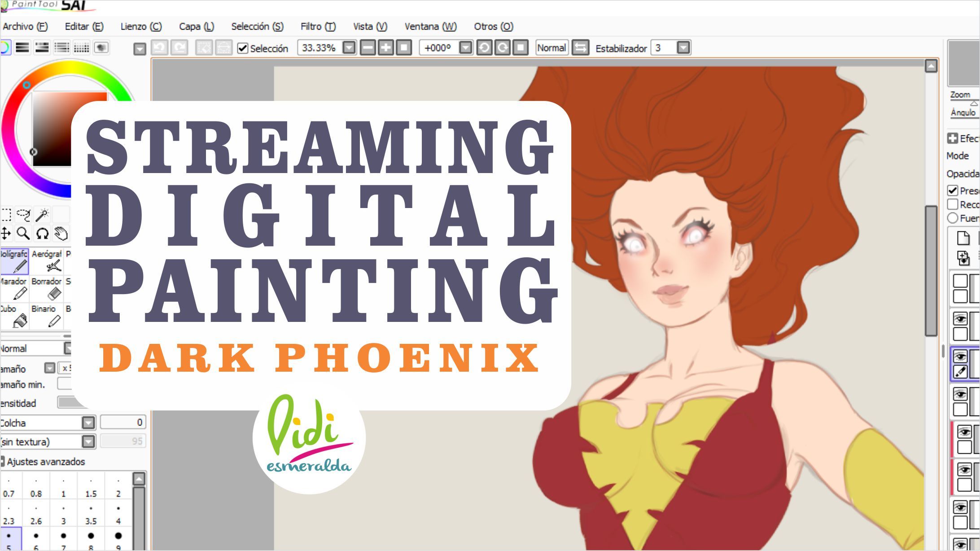
Task: Open the zoom percentage dropdown
Action: click(x=349, y=48)
